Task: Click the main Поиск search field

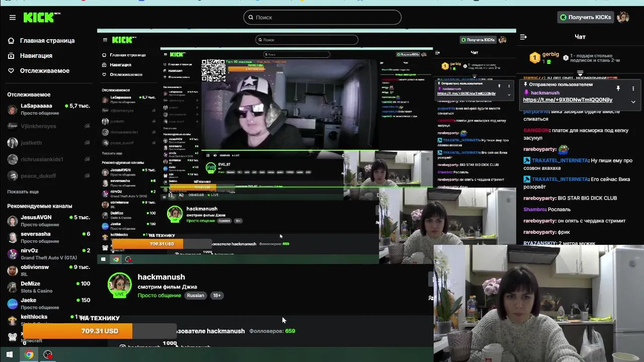Action: click(x=323, y=17)
